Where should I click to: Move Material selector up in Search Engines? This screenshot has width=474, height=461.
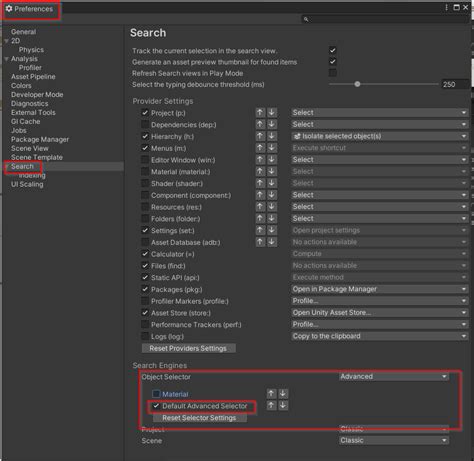click(x=271, y=394)
